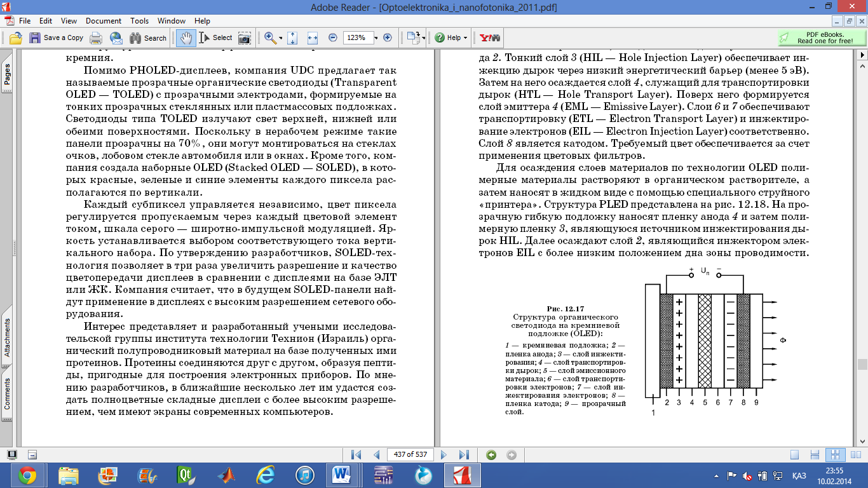Open Search with binoculars button
Image resolution: width=868 pixels, height=488 pixels.
pos(147,37)
